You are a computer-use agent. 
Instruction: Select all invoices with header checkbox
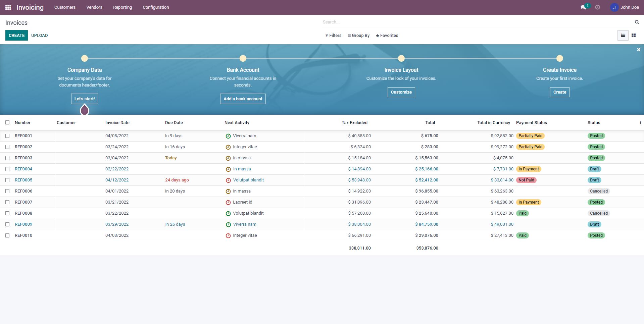pyautogui.click(x=7, y=123)
